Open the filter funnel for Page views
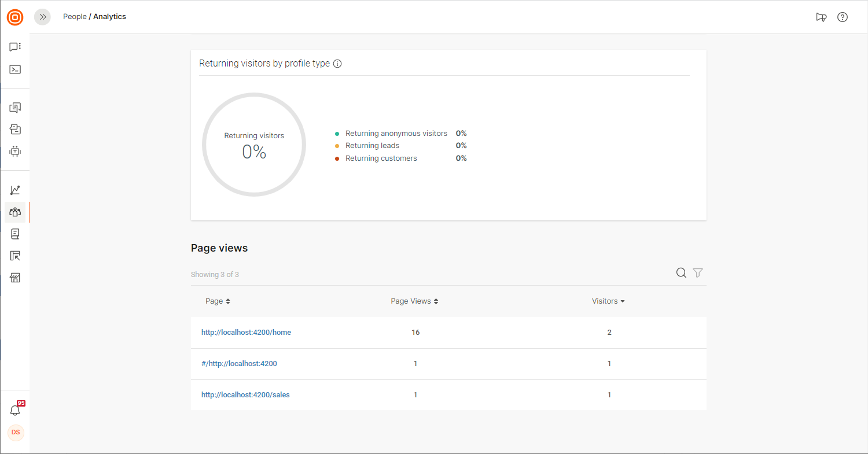 [x=698, y=273]
